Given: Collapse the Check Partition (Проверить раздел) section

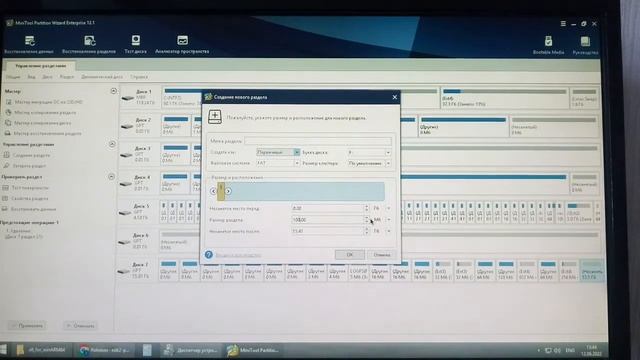Looking at the screenshot, I should click(x=111, y=177).
